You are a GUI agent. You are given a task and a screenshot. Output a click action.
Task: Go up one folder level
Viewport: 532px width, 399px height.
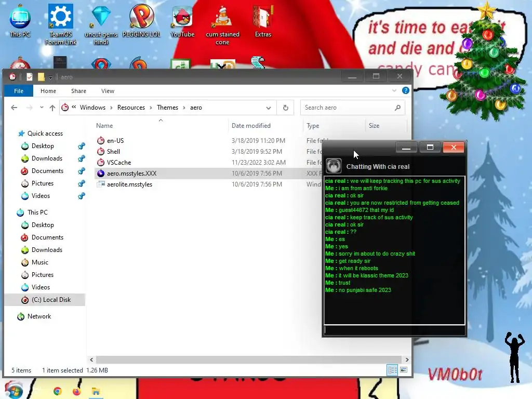pyautogui.click(x=52, y=108)
